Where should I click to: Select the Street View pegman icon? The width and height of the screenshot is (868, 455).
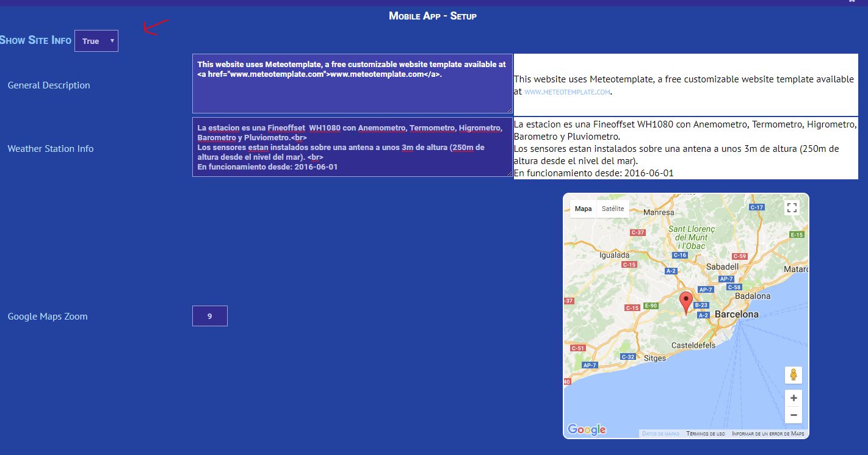794,374
